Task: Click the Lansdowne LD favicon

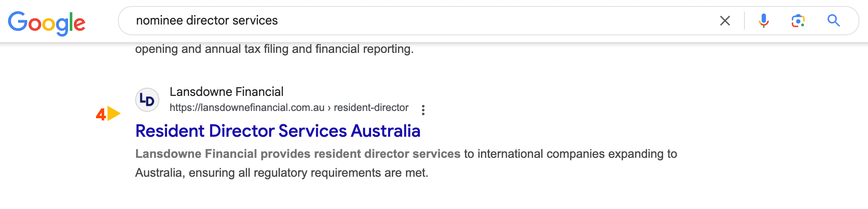Action: tap(147, 100)
